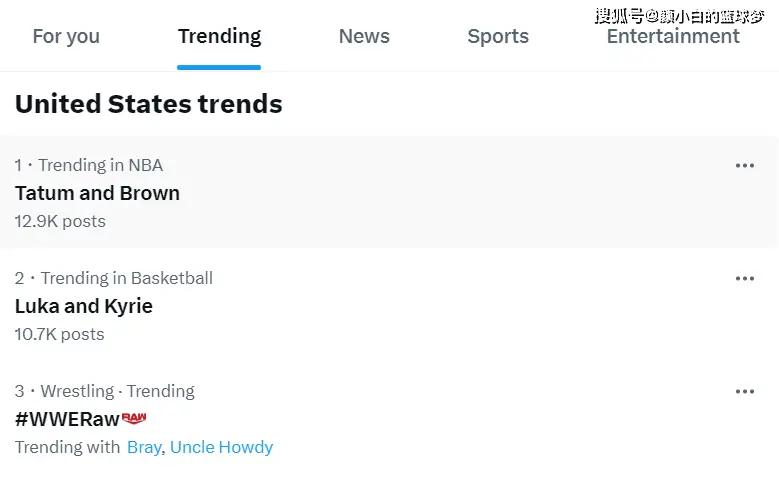The height and width of the screenshot is (481, 779).
Task: Open more options for Luka and Kyrie trend
Action: click(x=745, y=279)
